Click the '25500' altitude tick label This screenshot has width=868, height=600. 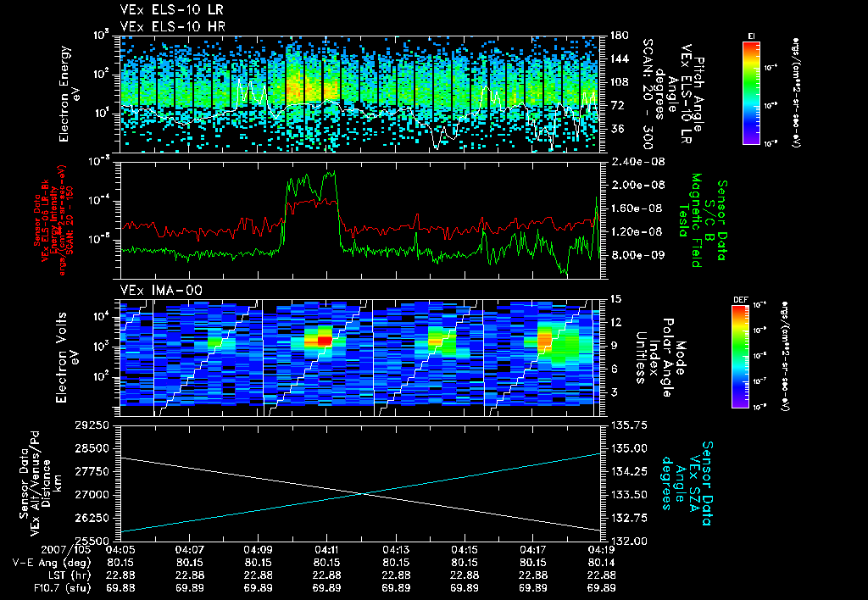92,541
